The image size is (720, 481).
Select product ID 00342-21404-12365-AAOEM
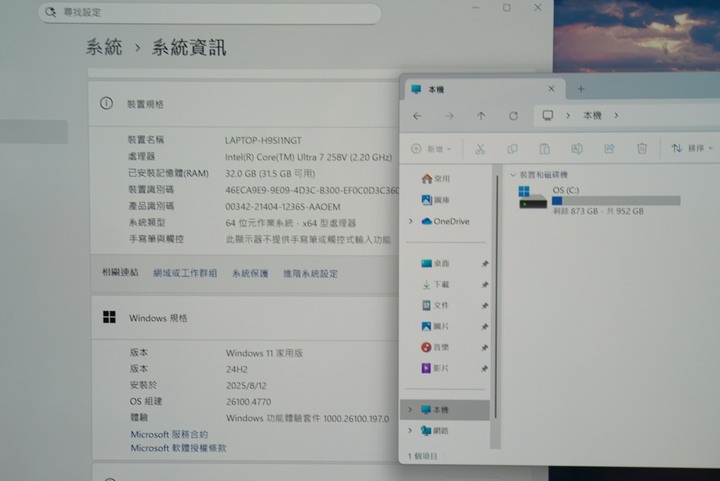coord(283,207)
